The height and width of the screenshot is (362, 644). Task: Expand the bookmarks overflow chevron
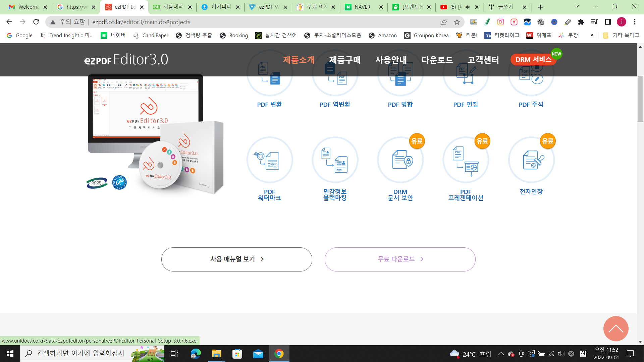(592, 35)
